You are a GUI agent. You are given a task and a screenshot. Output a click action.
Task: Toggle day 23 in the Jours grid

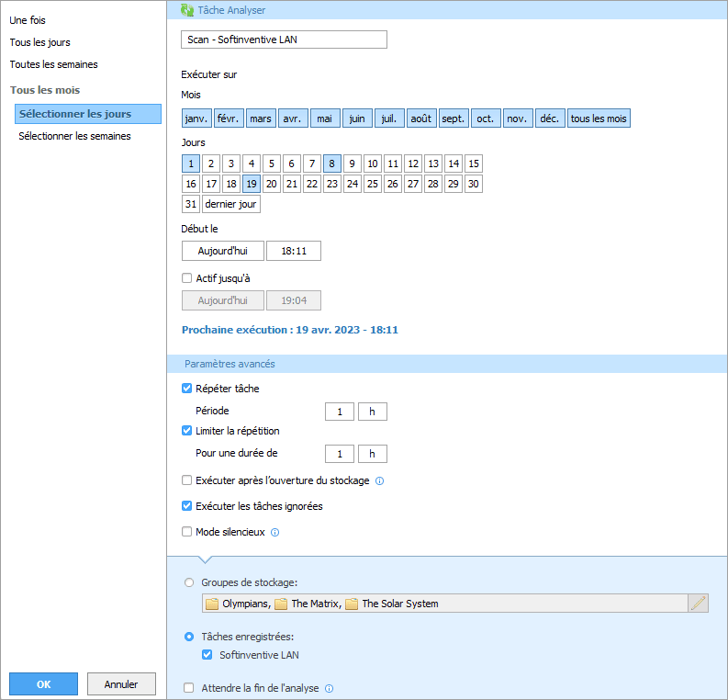click(331, 184)
